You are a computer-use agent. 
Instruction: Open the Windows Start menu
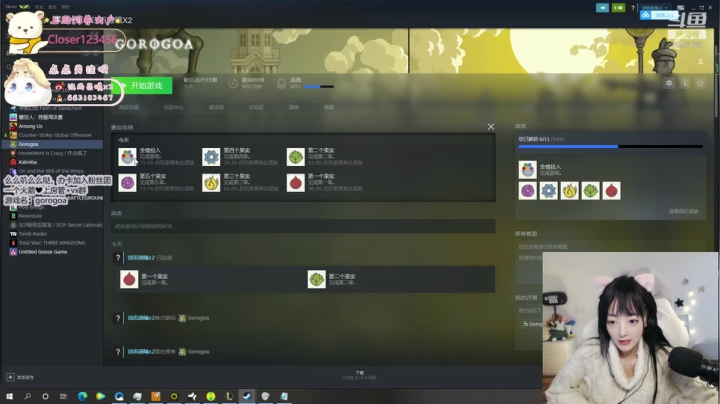tap(9, 396)
